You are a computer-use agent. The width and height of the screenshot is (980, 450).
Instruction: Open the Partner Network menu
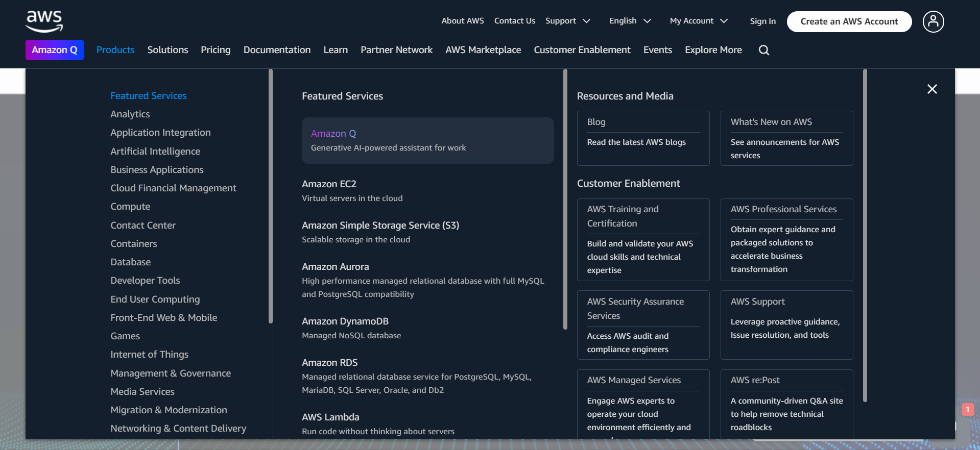tap(396, 50)
